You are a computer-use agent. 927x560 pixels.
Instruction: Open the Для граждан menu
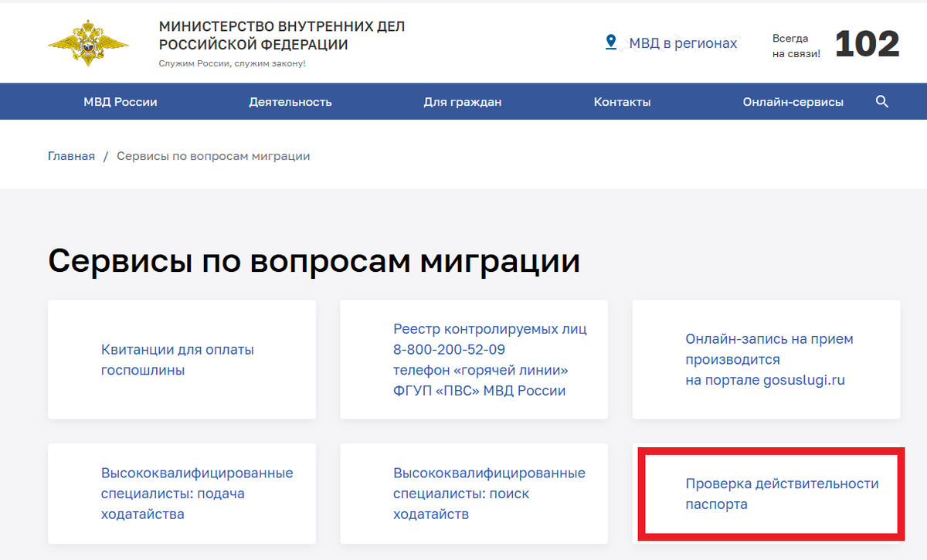(x=463, y=101)
